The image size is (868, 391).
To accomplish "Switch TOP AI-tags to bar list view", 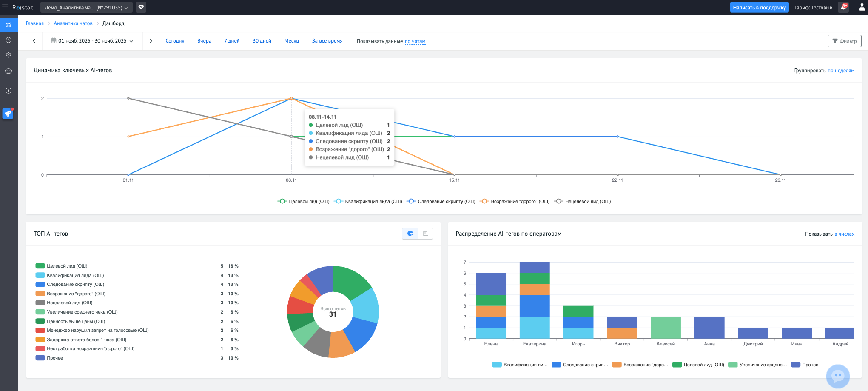I will [x=425, y=234].
